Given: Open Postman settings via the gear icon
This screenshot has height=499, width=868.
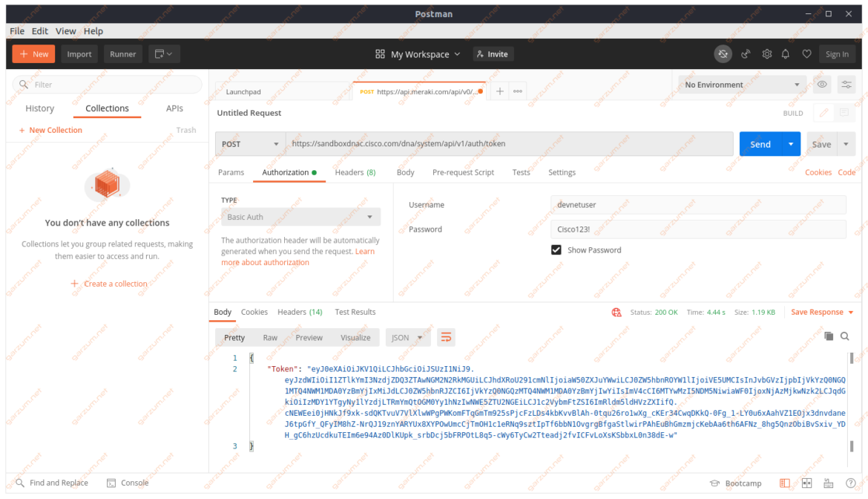Looking at the screenshot, I should (766, 53).
